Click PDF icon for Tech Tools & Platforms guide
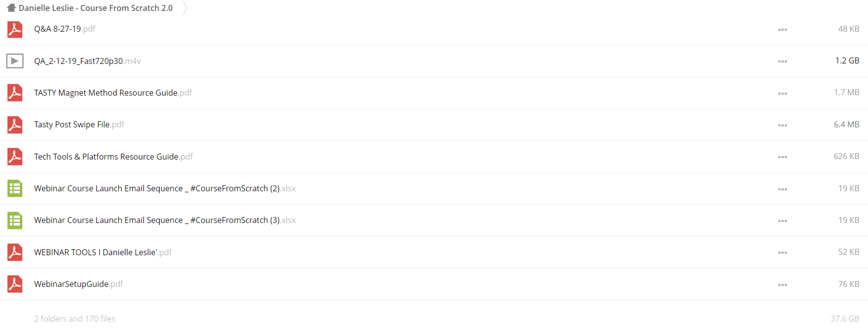Image resolution: width=868 pixels, height=336 pixels. click(x=15, y=157)
